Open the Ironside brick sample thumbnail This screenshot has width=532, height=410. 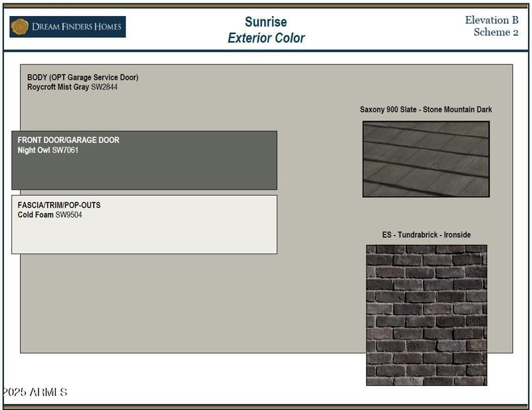pos(426,315)
